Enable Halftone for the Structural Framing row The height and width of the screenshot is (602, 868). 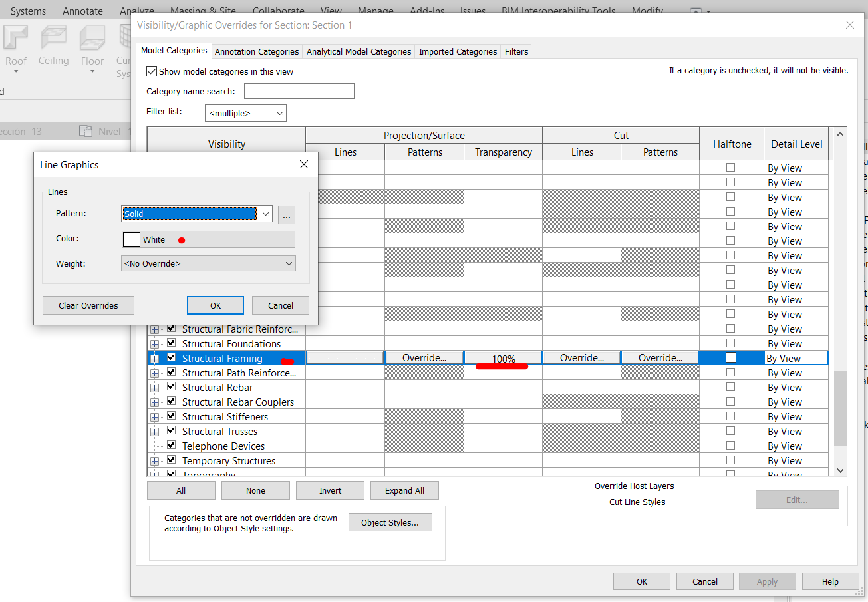tap(731, 358)
